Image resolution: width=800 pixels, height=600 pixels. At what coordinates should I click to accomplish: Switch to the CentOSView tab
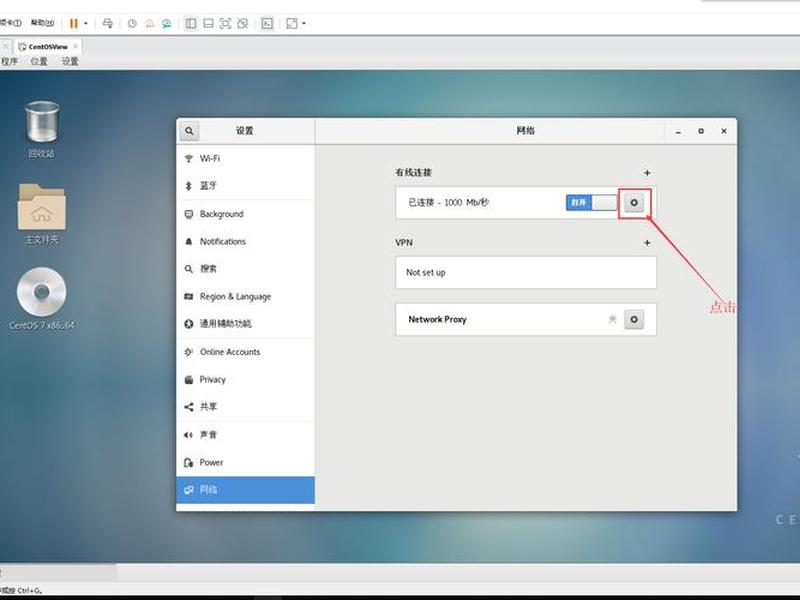pyautogui.click(x=47, y=46)
